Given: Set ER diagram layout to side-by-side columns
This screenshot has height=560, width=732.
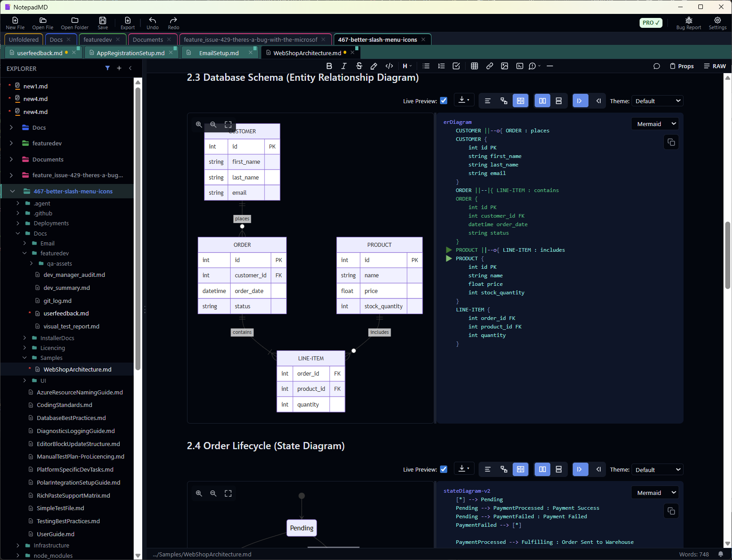Looking at the screenshot, I should (542, 101).
